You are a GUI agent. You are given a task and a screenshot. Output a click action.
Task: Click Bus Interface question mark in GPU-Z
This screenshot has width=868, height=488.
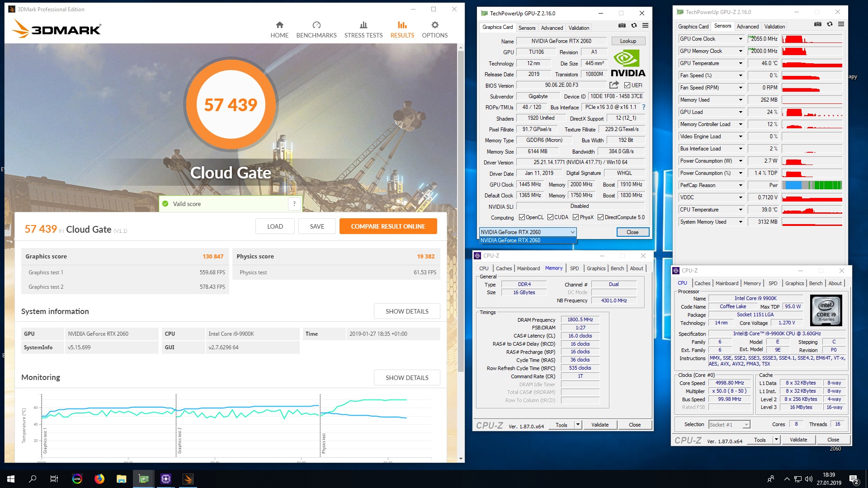[644, 107]
